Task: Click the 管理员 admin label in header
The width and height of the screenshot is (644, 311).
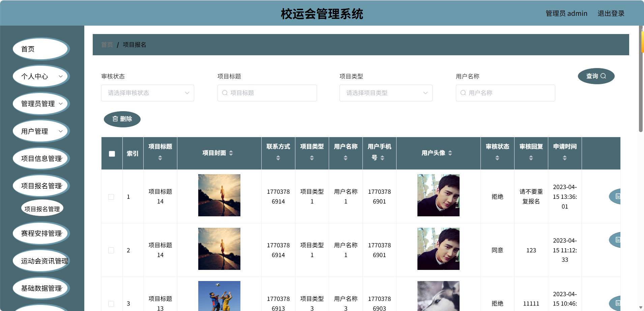Action: click(566, 13)
